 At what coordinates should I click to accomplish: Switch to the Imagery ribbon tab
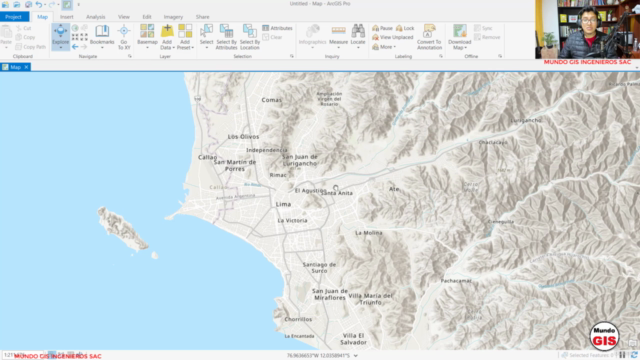pos(173,17)
